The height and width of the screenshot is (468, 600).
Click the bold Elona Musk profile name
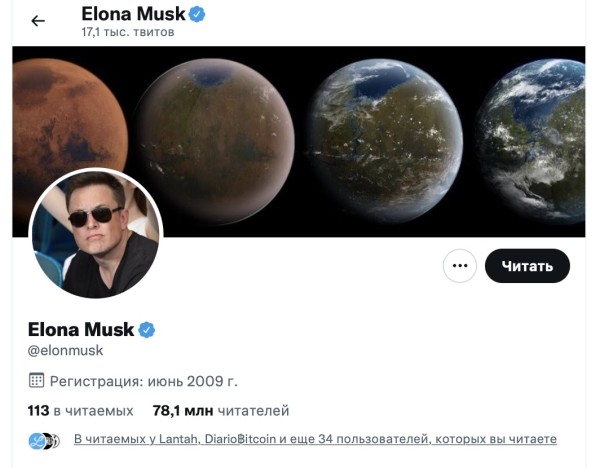[x=80, y=329]
